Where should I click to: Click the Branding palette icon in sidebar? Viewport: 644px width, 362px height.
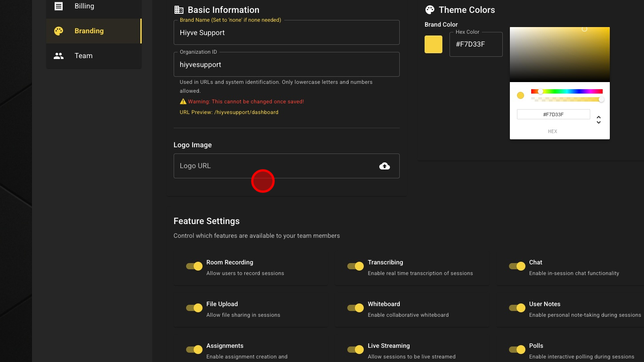[x=59, y=31]
